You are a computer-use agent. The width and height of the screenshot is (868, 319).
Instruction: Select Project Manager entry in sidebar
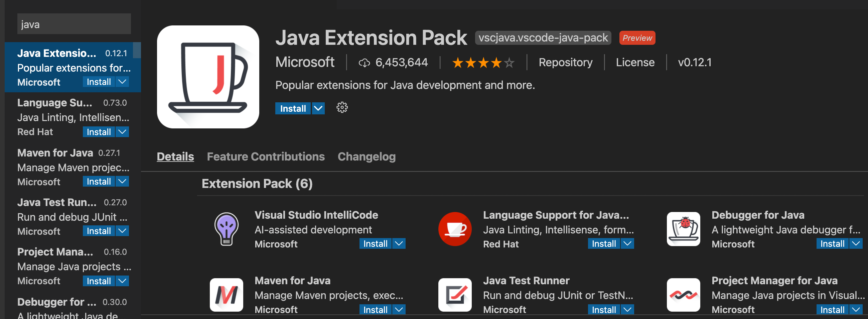(x=73, y=266)
